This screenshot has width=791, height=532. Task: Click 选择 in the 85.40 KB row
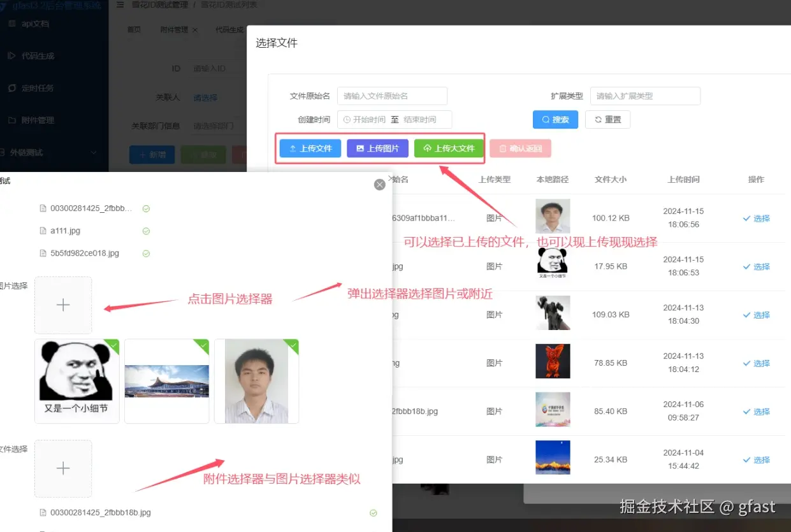(x=756, y=412)
